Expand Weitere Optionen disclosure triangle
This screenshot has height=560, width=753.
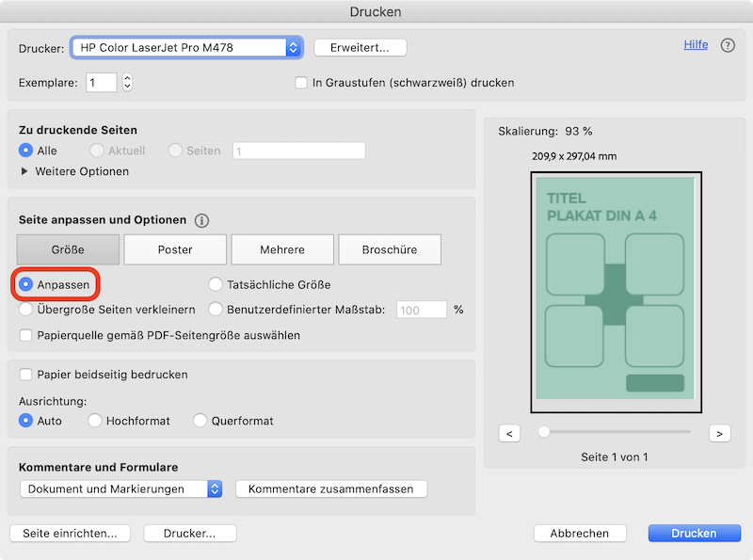(x=25, y=171)
